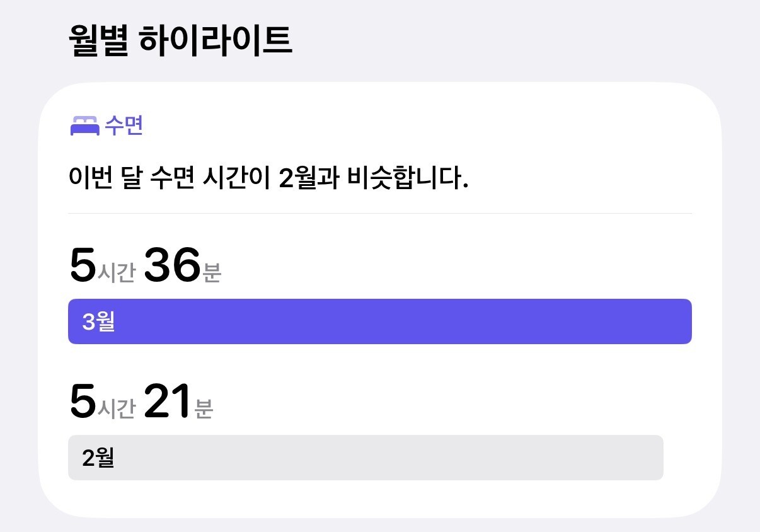Tap the 시간 unit above the 3월 bar
Screen dimensions: 760x532
coord(117,274)
